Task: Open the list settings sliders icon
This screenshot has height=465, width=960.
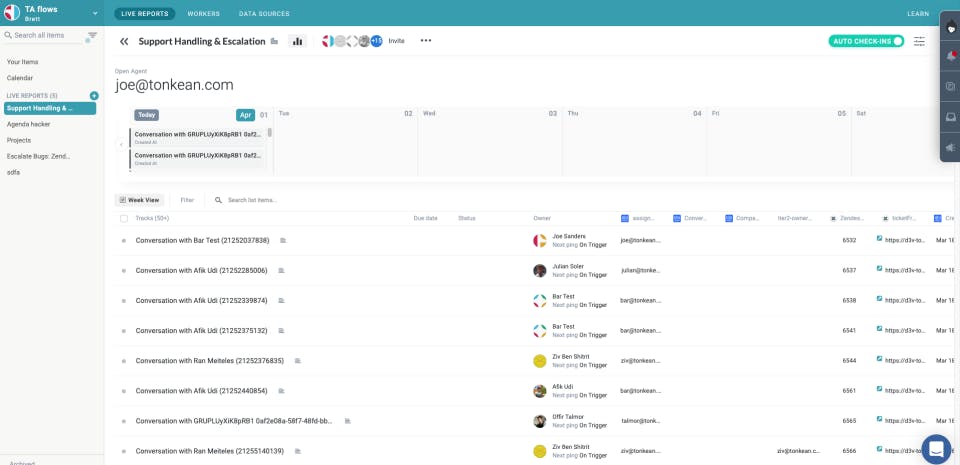Action: (x=919, y=41)
